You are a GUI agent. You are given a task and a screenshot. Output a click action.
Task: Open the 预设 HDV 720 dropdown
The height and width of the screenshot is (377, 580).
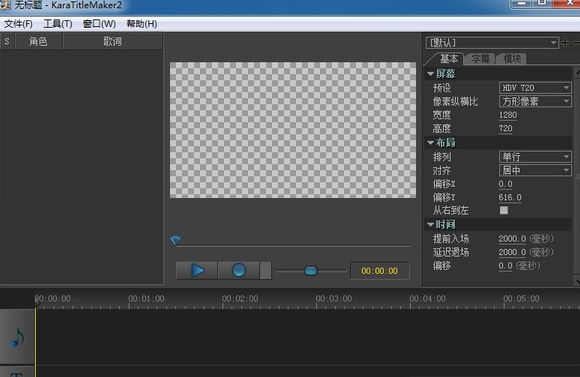[x=535, y=88]
